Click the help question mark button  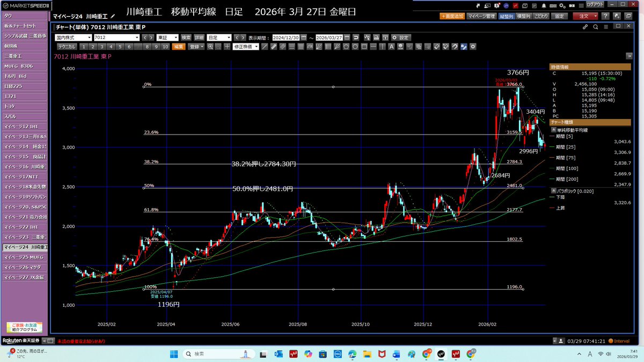click(x=605, y=16)
